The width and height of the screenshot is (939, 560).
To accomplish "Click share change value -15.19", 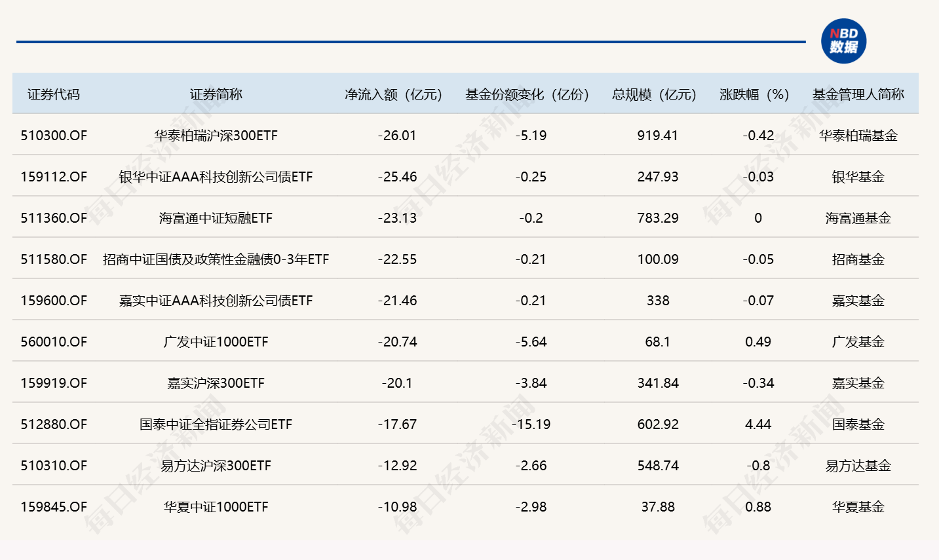I will pos(531,424).
